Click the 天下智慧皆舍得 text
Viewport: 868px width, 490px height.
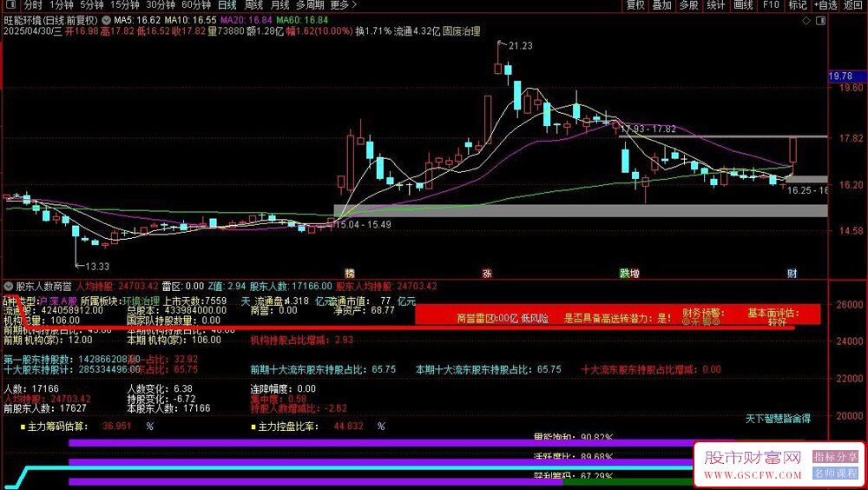pos(778,419)
